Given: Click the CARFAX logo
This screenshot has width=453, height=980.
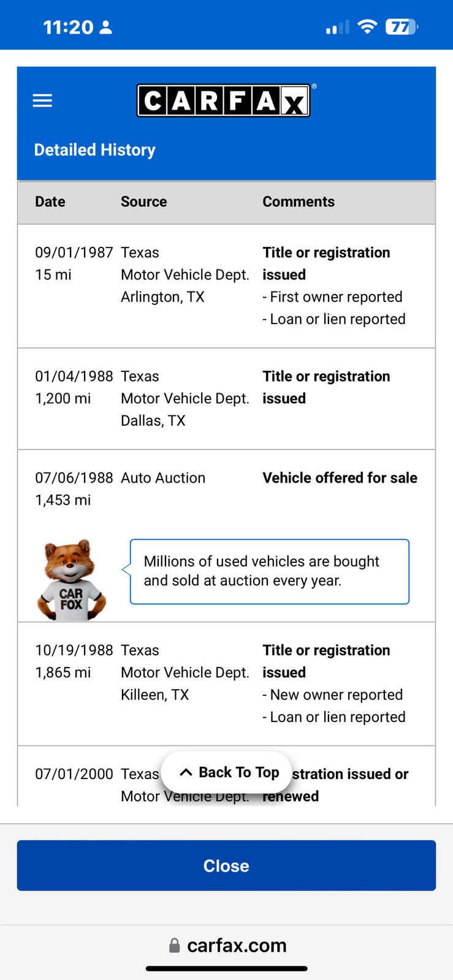Looking at the screenshot, I should [x=224, y=100].
